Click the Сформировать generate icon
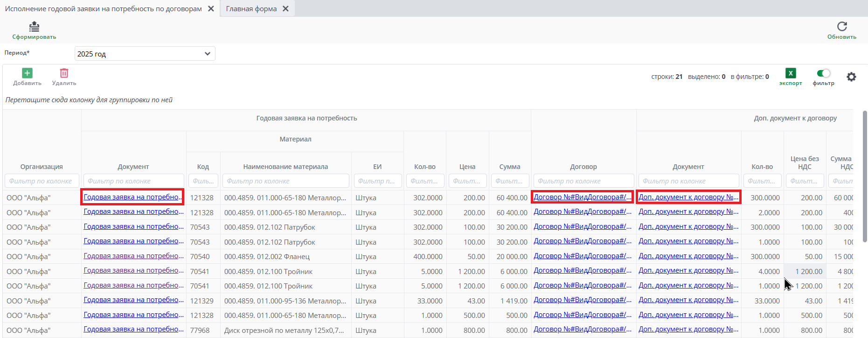This screenshot has height=338, width=868. click(x=34, y=27)
